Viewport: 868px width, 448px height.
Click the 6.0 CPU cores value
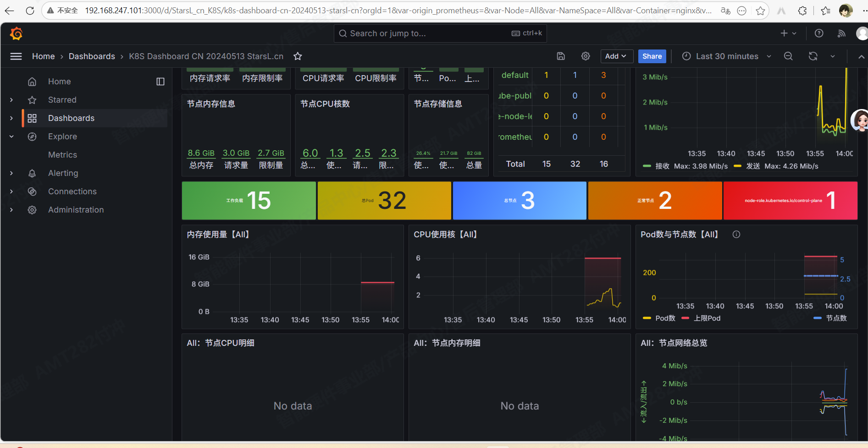pos(310,153)
